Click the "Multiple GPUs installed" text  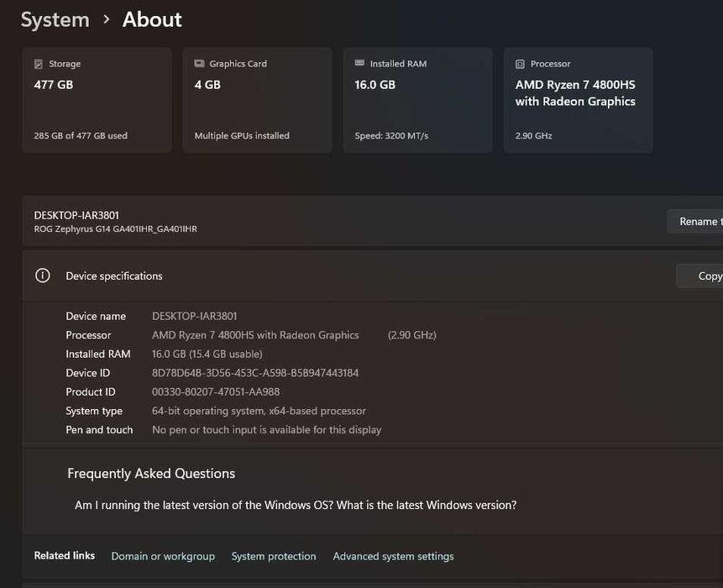point(242,135)
